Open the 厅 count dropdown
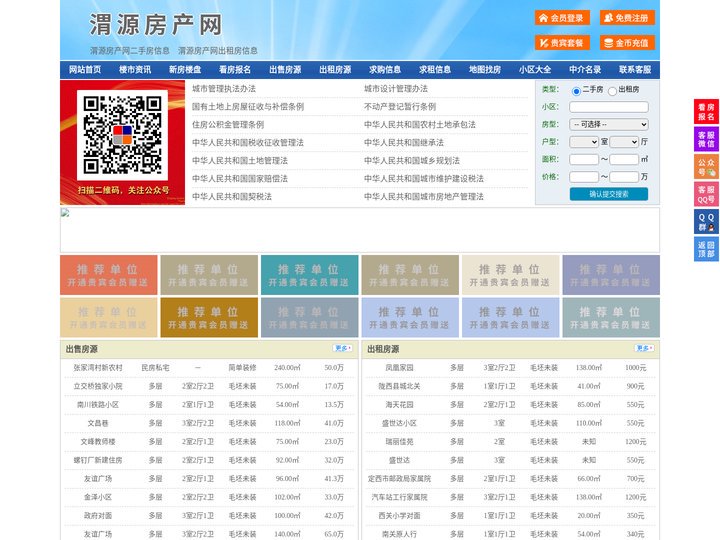Screen dimensions: 720x540 coord(624,142)
